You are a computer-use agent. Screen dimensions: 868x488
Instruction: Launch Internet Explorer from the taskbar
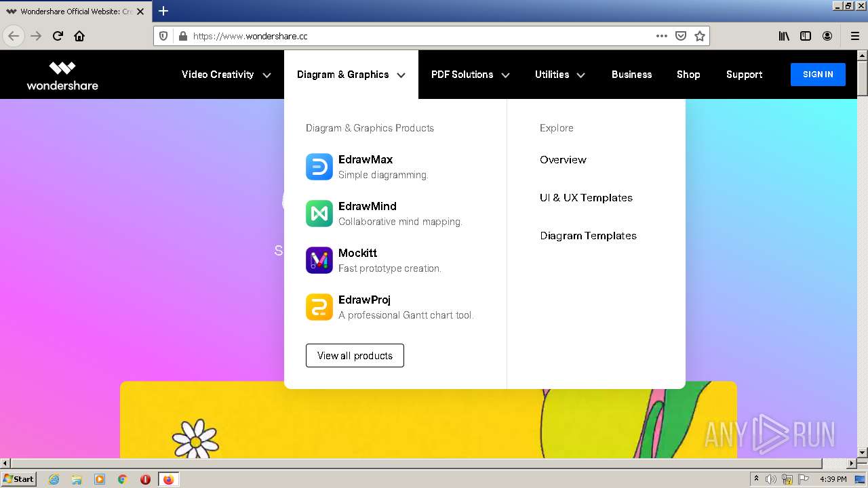pos(54,479)
